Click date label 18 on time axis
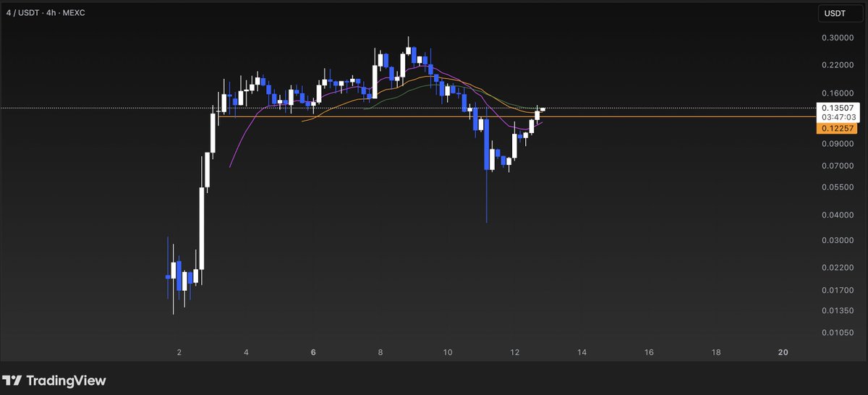Image resolution: width=868 pixels, height=395 pixels. [716, 352]
